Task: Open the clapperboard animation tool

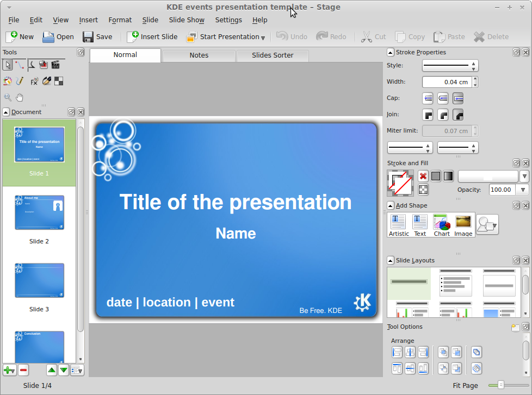Action: (x=55, y=65)
